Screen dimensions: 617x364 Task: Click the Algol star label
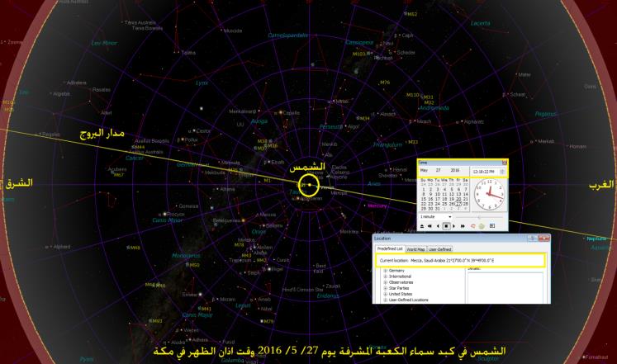(354, 126)
